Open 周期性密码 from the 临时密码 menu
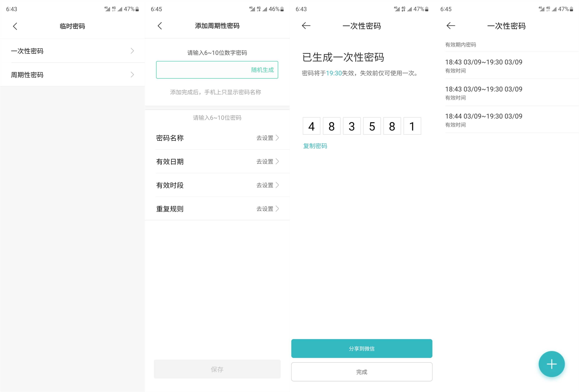 72,75
